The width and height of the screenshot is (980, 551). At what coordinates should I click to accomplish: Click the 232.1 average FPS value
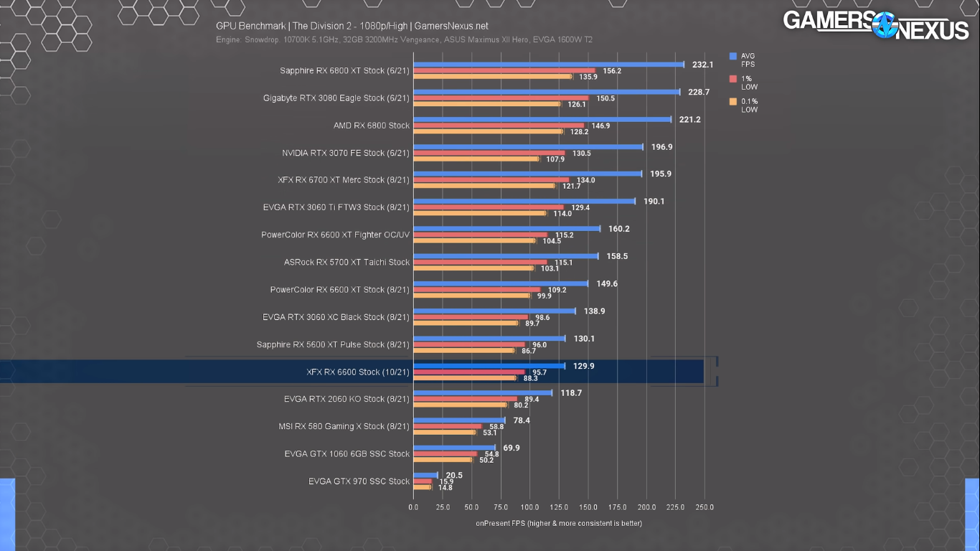(703, 65)
